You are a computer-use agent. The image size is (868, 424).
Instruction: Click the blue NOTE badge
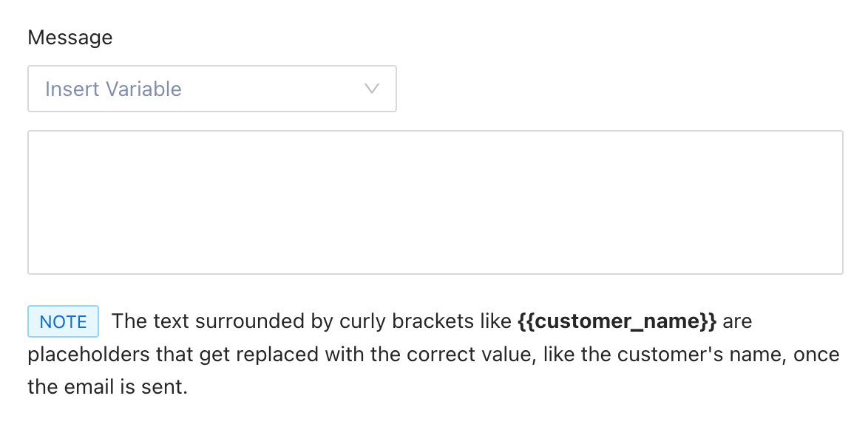click(63, 322)
